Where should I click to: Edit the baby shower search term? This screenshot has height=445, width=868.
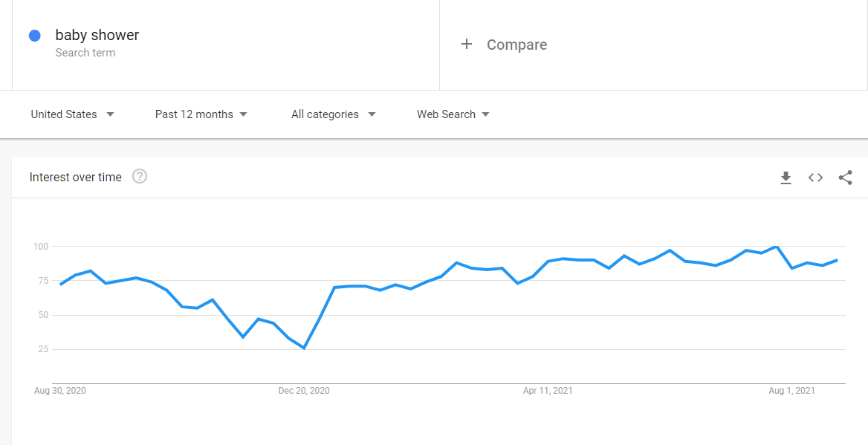[x=97, y=35]
